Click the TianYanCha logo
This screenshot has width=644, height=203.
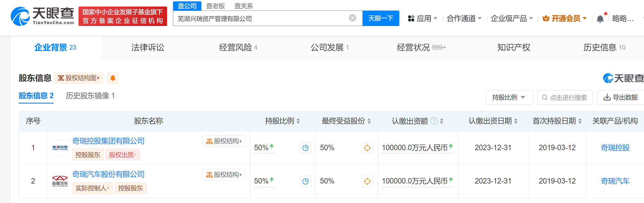[43, 16]
